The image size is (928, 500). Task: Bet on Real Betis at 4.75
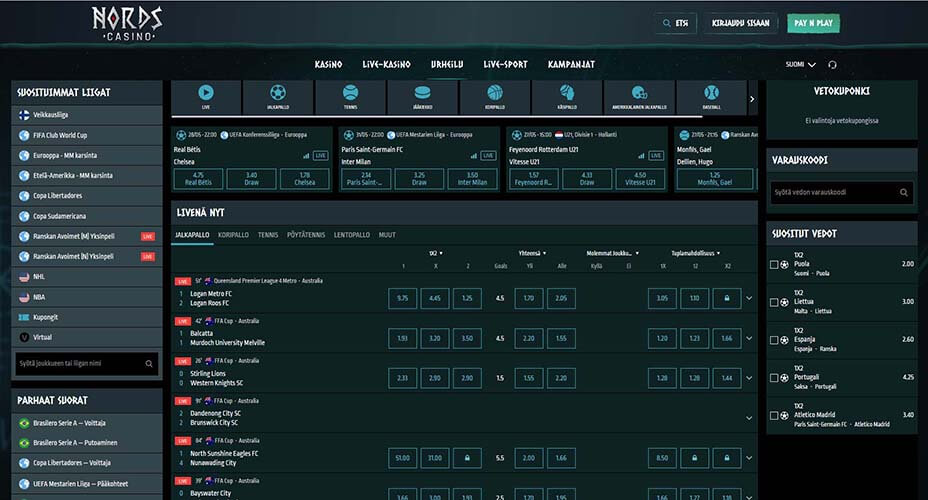tap(198, 179)
